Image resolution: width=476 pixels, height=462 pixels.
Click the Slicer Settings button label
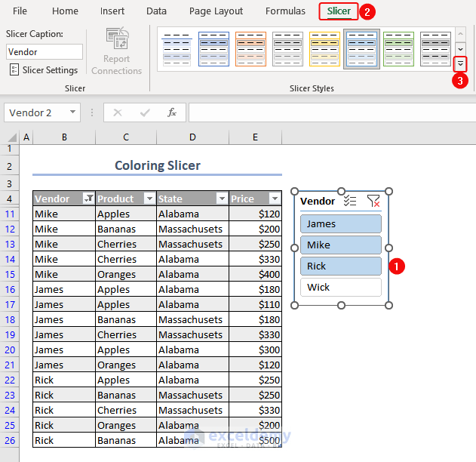pos(50,70)
